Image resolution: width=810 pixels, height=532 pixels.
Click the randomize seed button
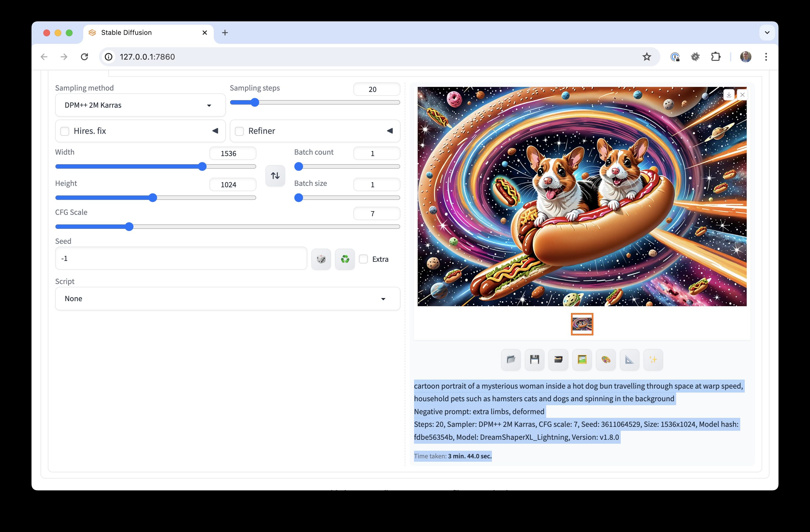321,259
